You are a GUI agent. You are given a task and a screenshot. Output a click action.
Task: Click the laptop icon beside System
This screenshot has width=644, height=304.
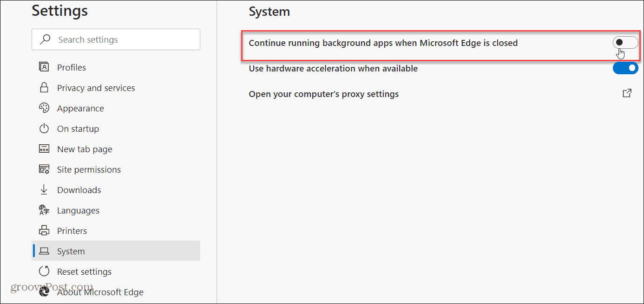coord(44,251)
